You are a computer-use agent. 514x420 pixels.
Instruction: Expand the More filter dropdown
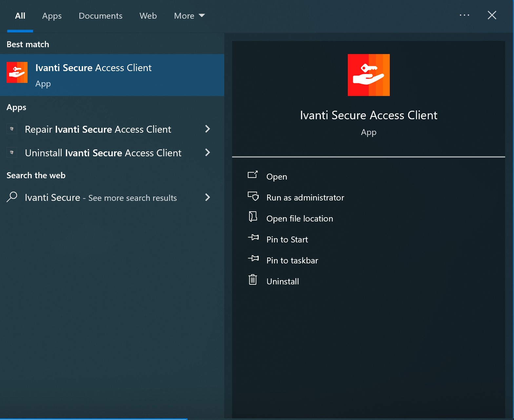[x=189, y=16]
